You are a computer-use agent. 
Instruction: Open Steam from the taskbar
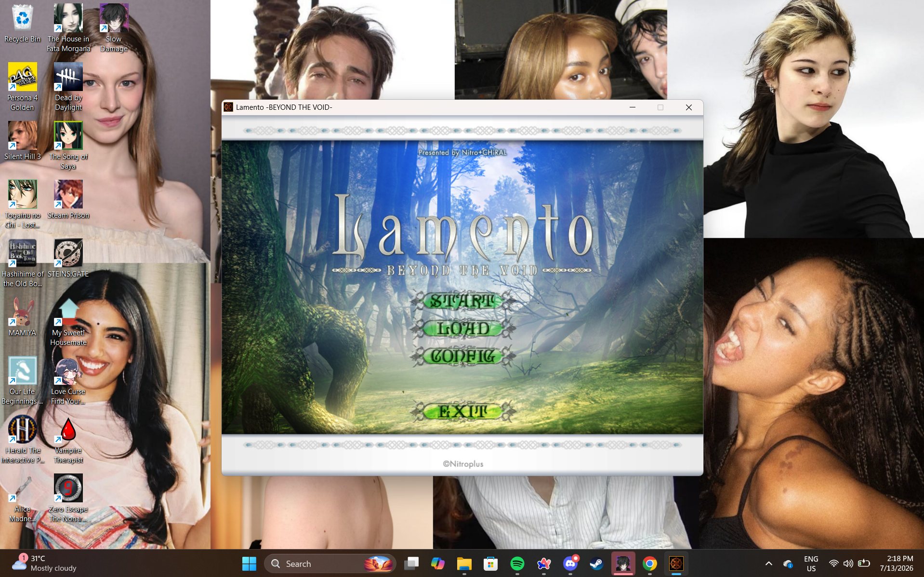point(596,564)
